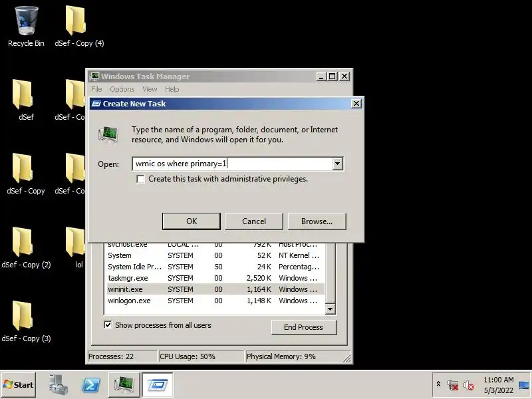Click the 2,520 K memory value
The image size is (532, 399).
click(259, 278)
